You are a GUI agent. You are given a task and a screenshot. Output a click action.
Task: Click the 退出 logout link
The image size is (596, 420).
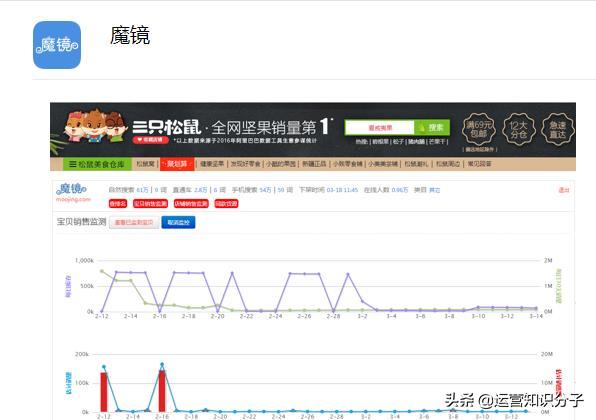pyautogui.click(x=564, y=190)
